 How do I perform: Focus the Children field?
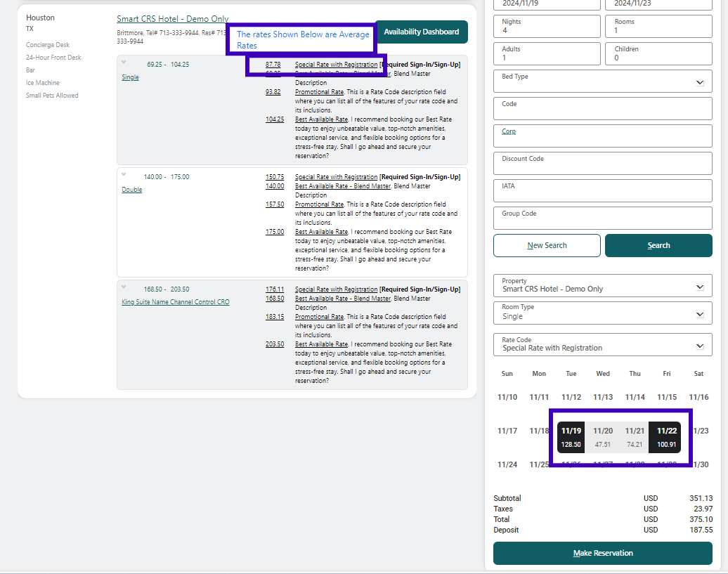pyautogui.click(x=658, y=54)
